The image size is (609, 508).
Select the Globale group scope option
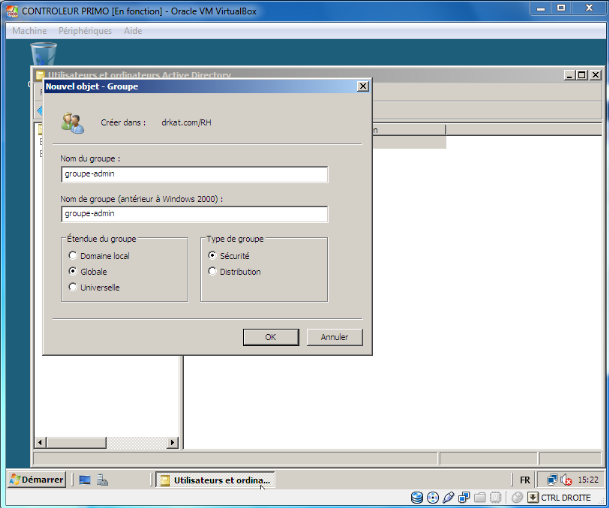[x=73, y=271]
